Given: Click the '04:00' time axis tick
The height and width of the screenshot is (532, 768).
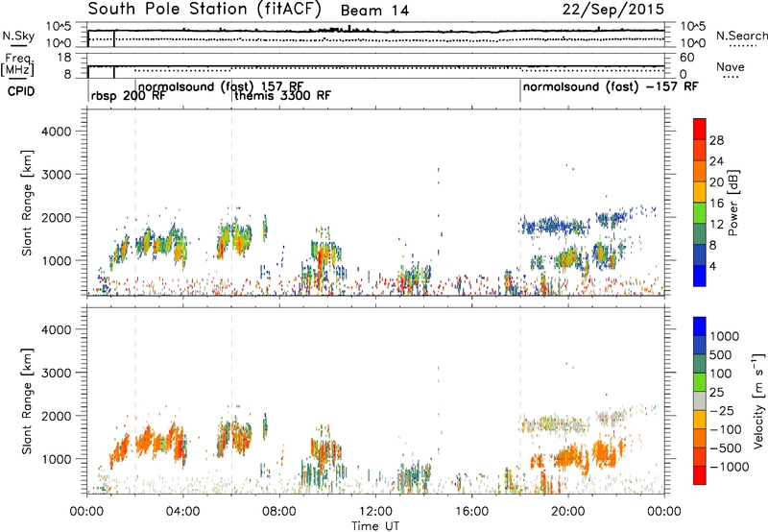Looking at the screenshot, I should coord(182,512).
